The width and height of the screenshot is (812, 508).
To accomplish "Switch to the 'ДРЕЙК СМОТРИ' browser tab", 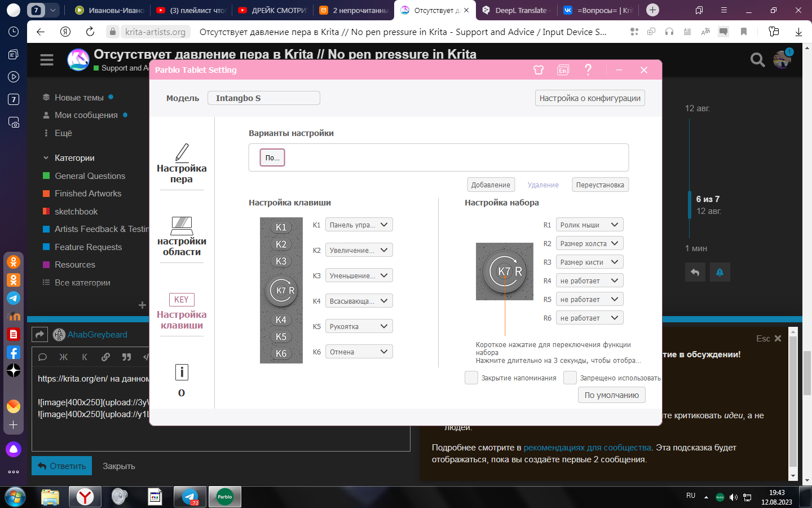I will [272, 10].
